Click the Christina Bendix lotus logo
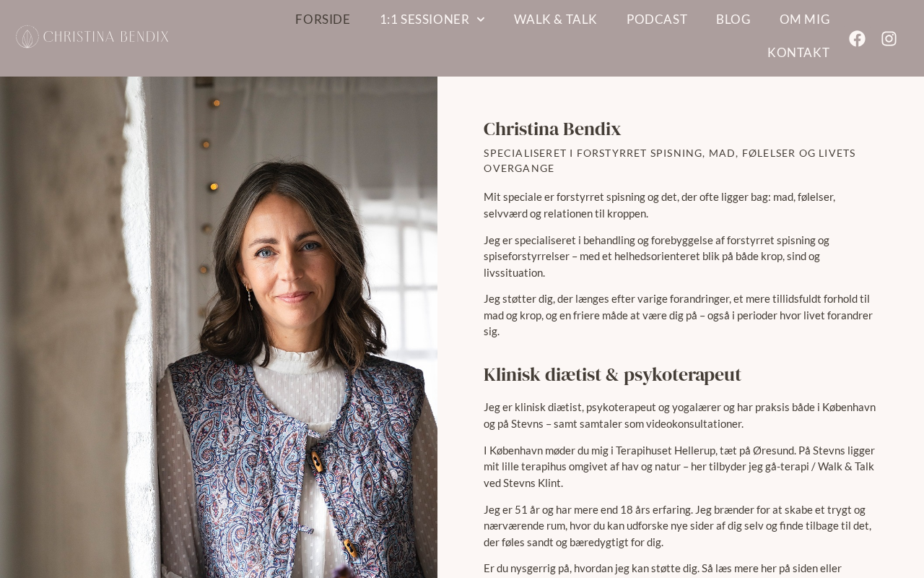Viewport: 924px width, 578px height. (x=27, y=37)
